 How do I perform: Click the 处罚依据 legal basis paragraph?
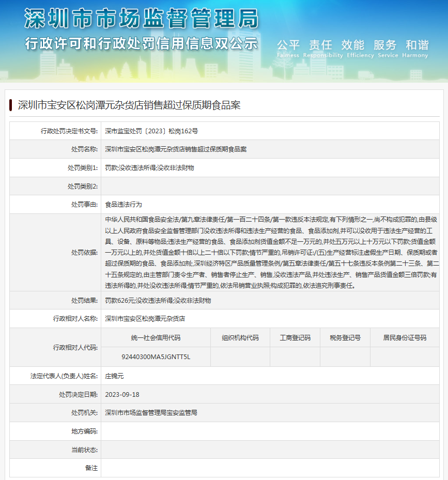click(x=270, y=252)
